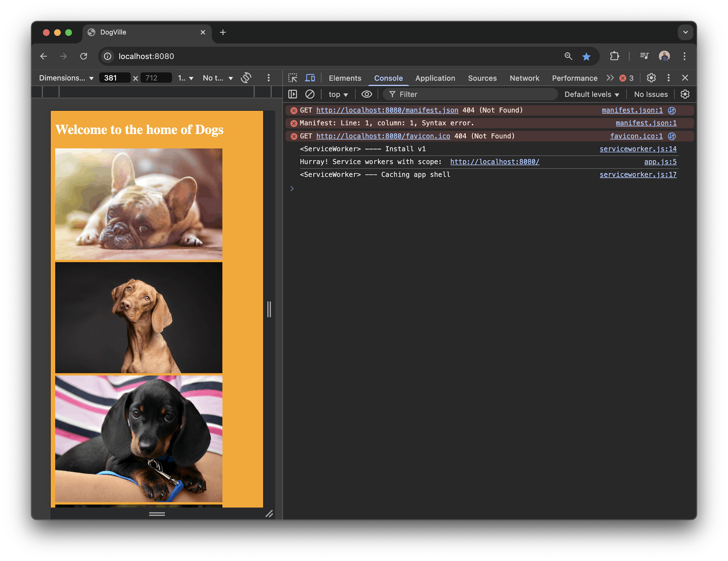
Task: Click the live expression eye icon
Action: coord(367,94)
